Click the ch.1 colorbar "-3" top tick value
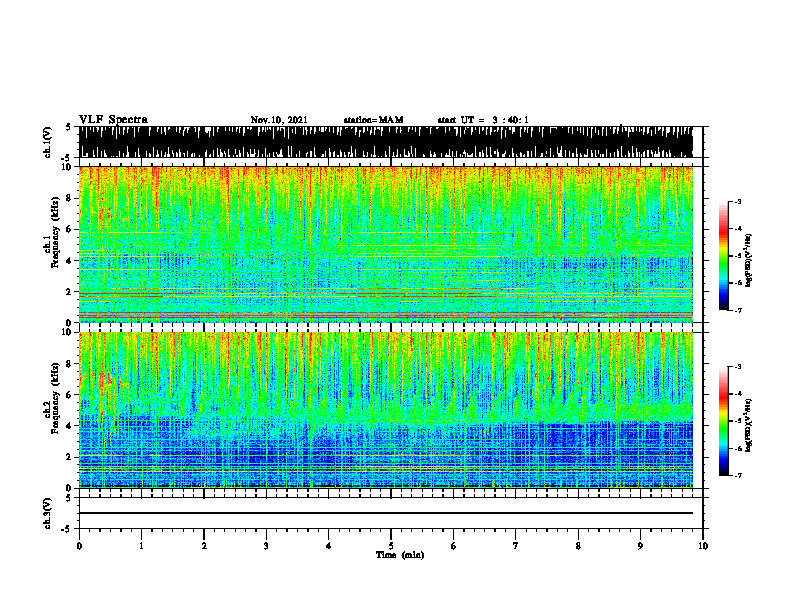 pos(737,202)
